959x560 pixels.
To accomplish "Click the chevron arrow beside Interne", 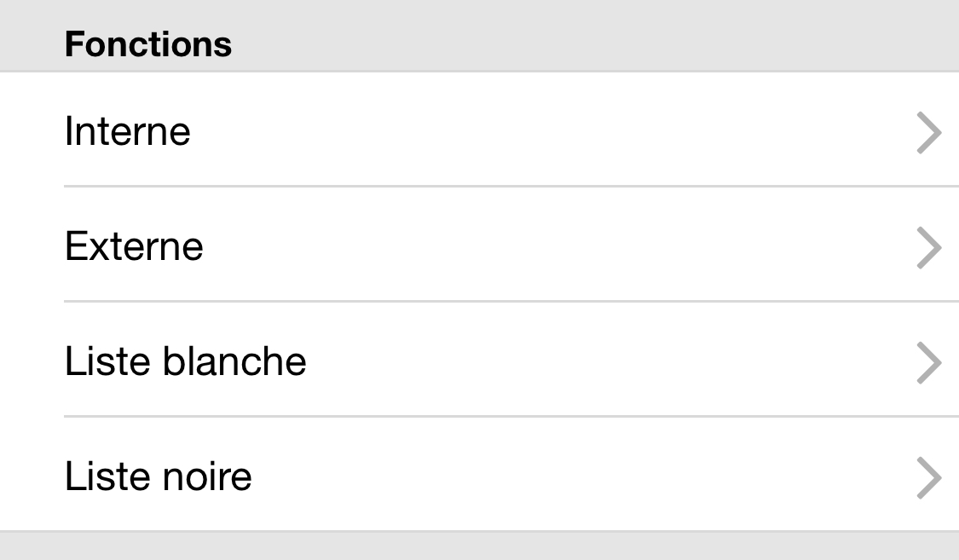I will (928, 133).
